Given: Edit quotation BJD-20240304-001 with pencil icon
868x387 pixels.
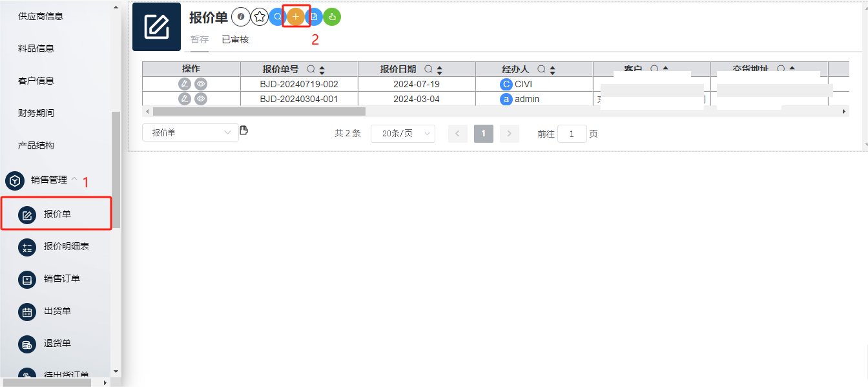Looking at the screenshot, I should tap(185, 99).
